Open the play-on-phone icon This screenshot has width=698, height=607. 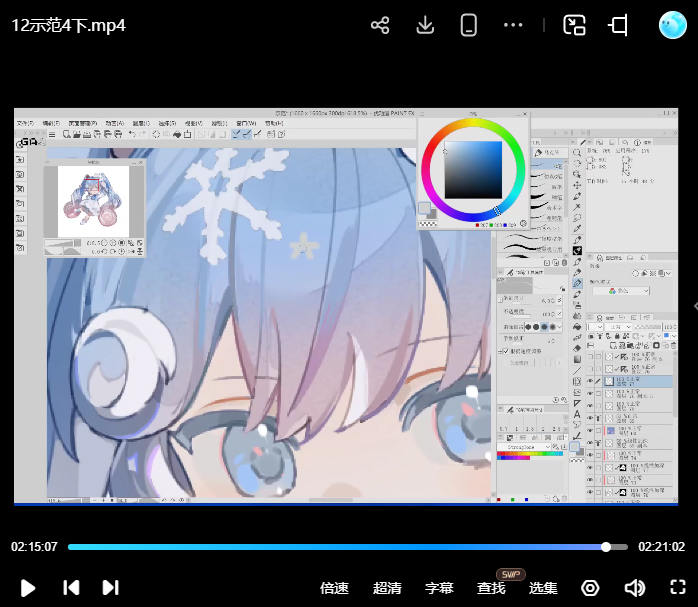pos(468,25)
